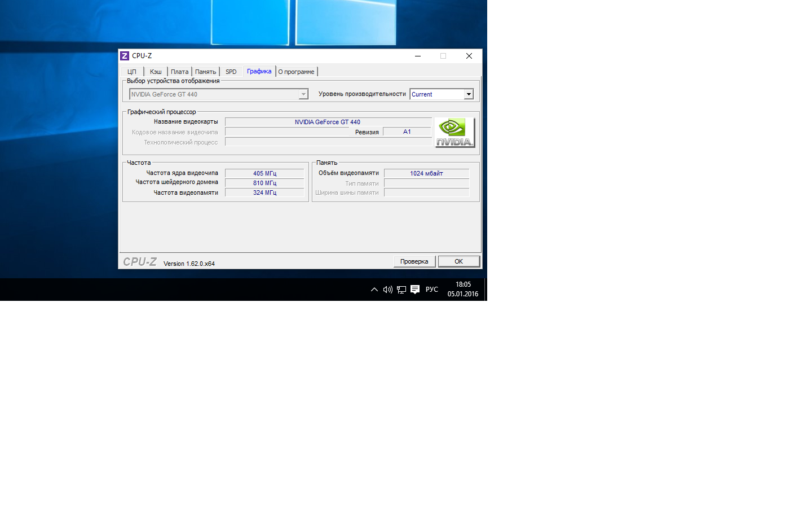Click the NVIDIA logo image
This screenshot has width=812, height=508.
click(454, 133)
